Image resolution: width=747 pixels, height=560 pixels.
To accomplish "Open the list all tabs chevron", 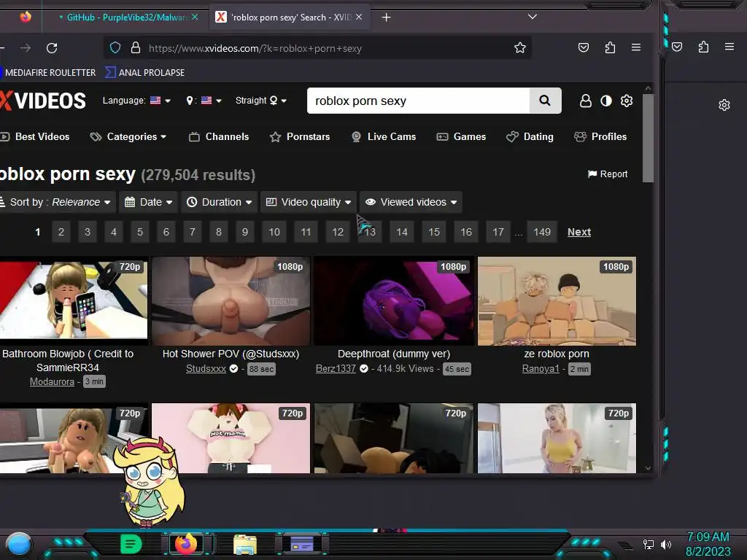I will click(533, 17).
